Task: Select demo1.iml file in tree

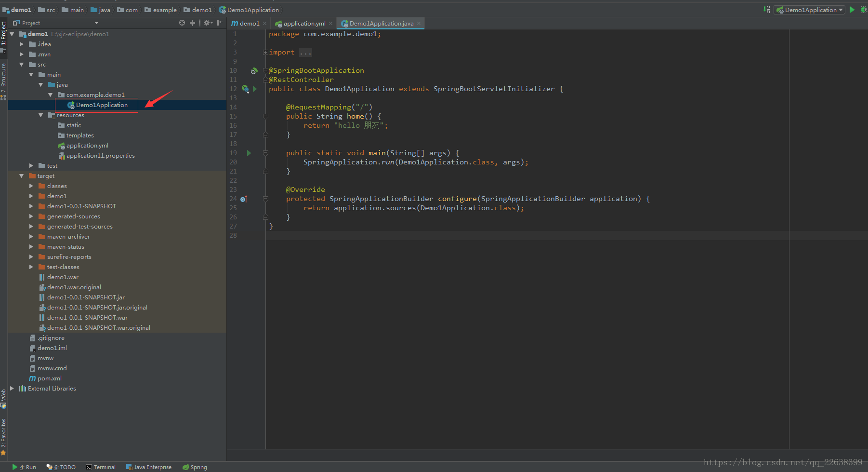Action: pos(48,348)
